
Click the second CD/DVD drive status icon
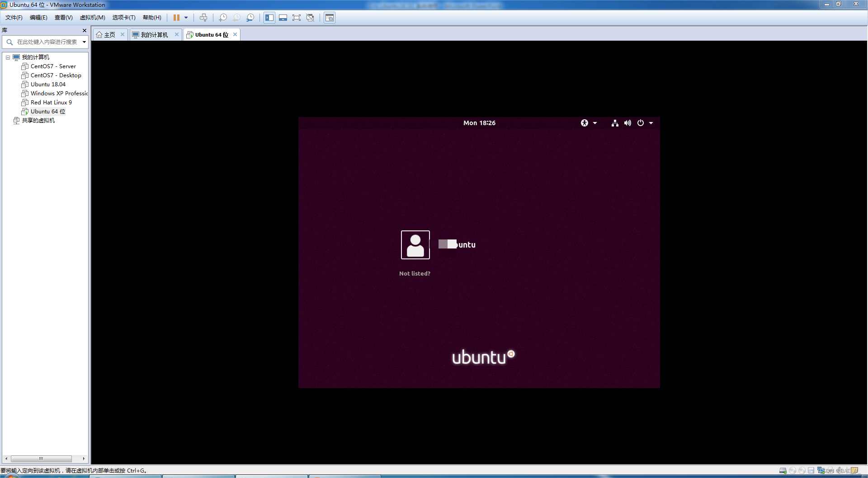coord(802,471)
